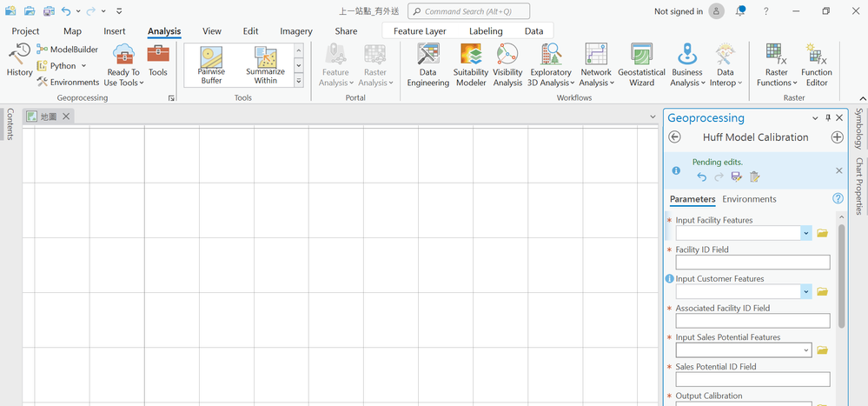
Task: Open the Data contextual tab
Action: (x=534, y=31)
